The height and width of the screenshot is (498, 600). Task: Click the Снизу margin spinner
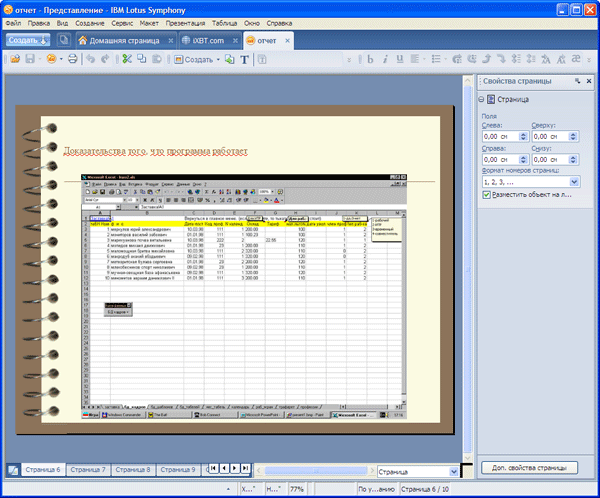[573, 160]
